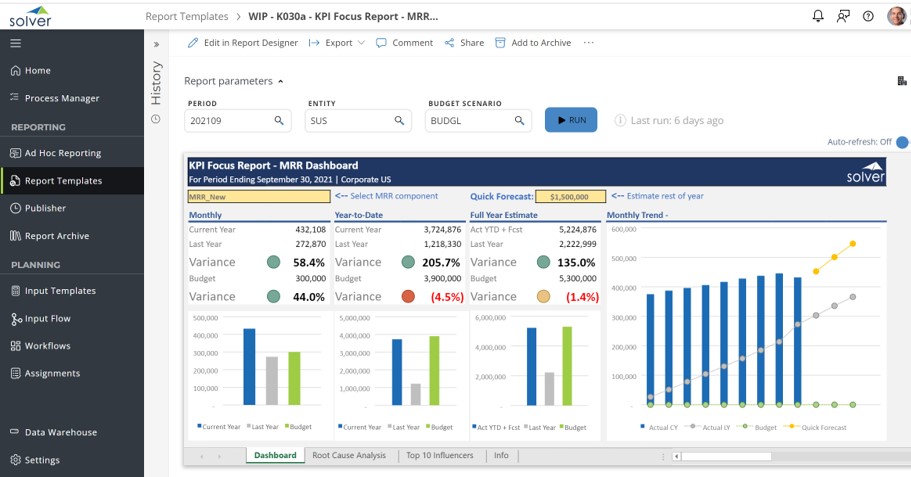Switch to Root Cause Analysis tab

tap(349, 455)
